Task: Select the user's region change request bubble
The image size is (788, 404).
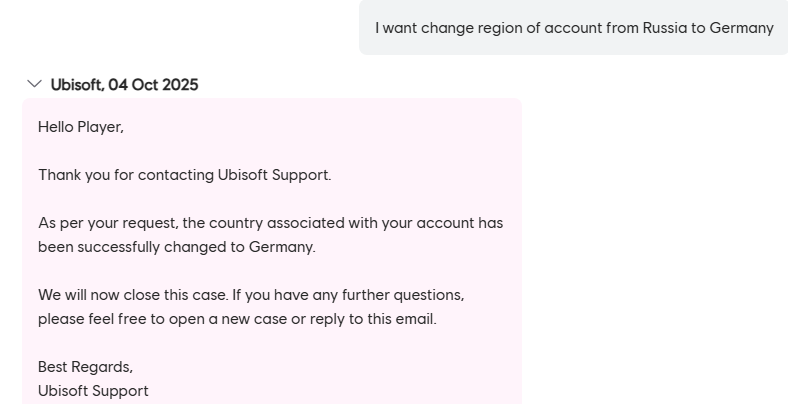Action: coord(573,28)
